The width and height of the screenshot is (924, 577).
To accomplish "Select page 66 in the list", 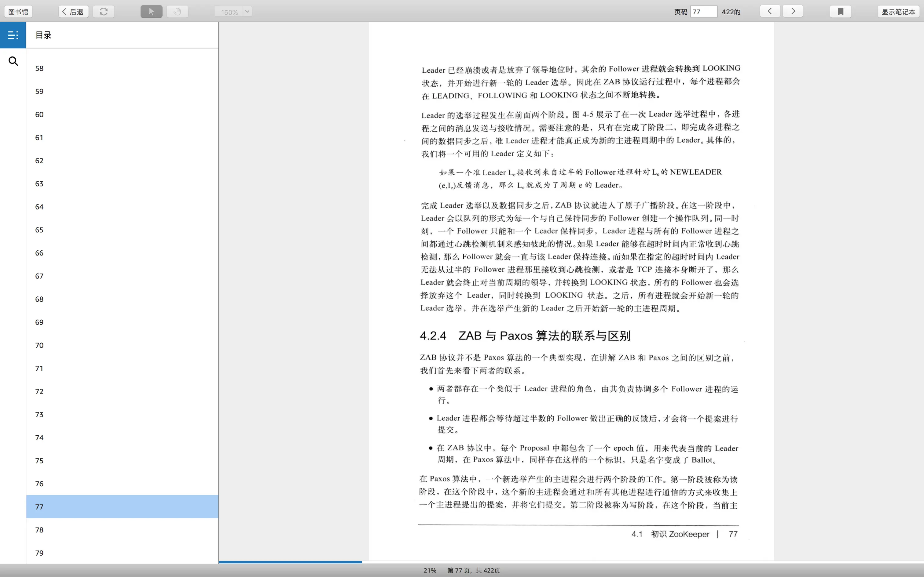I will point(39,253).
